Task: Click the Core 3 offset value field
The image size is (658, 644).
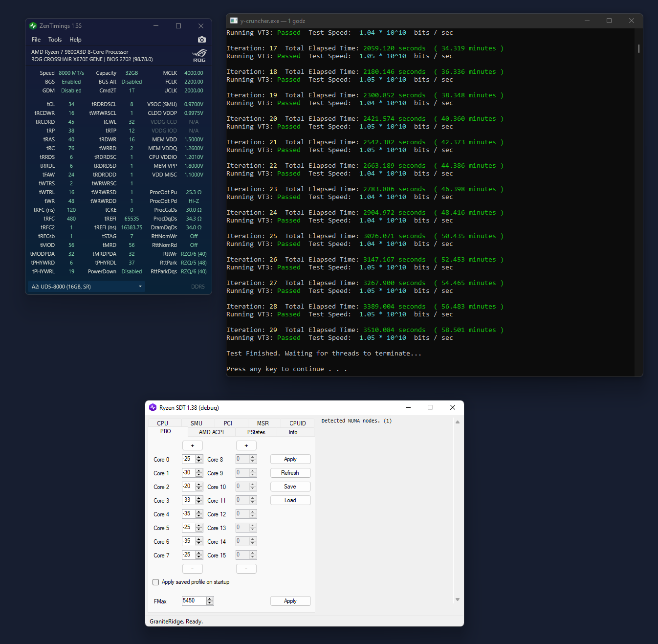Action: 188,500
